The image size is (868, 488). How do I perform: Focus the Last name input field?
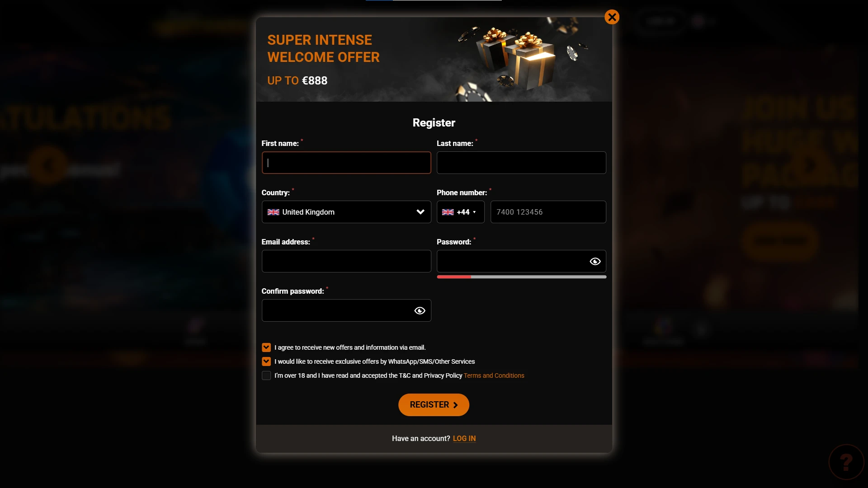point(521,163)
